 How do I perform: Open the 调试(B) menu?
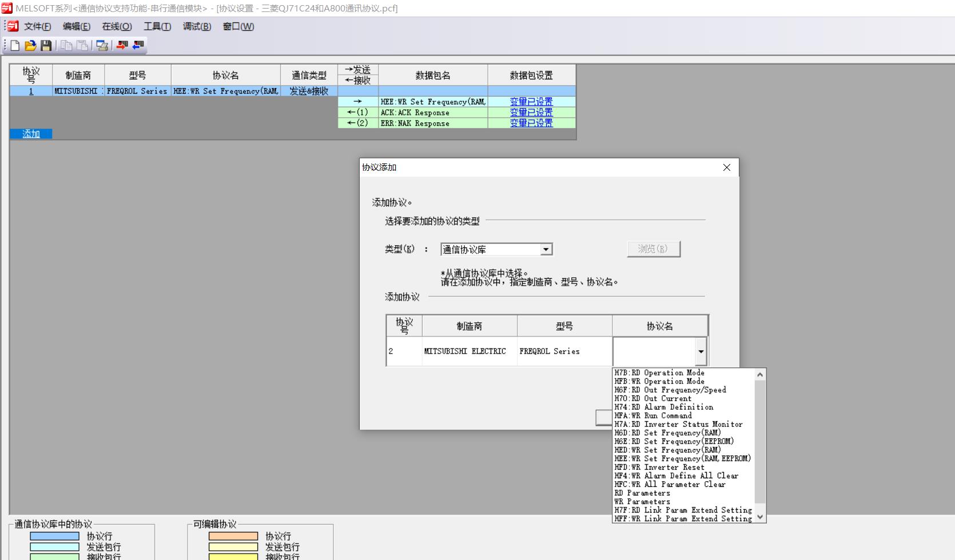(197, 26)
